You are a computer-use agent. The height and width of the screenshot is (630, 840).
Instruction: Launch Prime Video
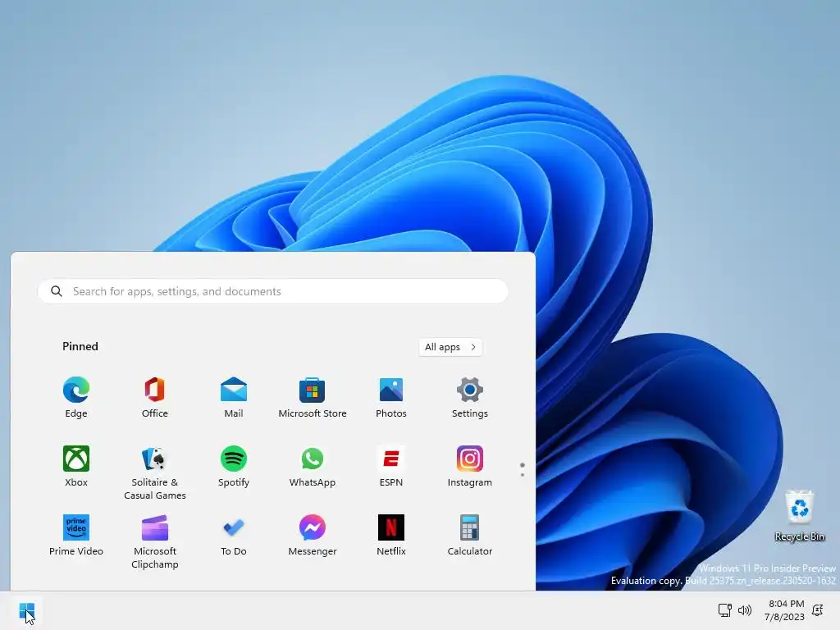tap(76, 535)
